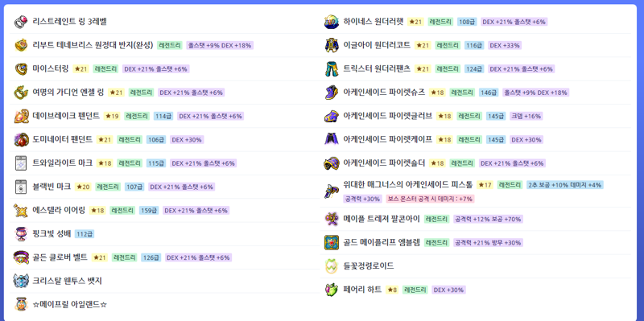Click the DEX +33% tag on 이글아이 원더러코트
Viewport: 644px width, 321px height.
[x=505, y=45]
